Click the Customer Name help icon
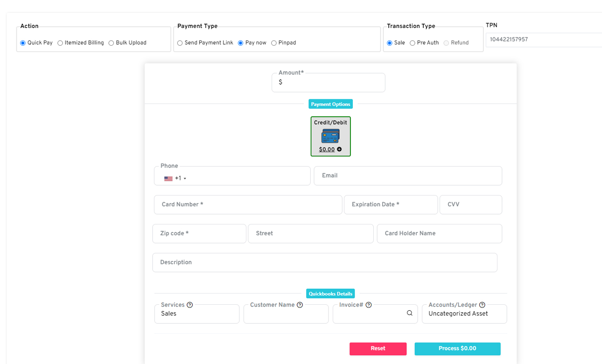Image resolution: width=602 pixels, height=364 pixels. [x=300, y=305]
